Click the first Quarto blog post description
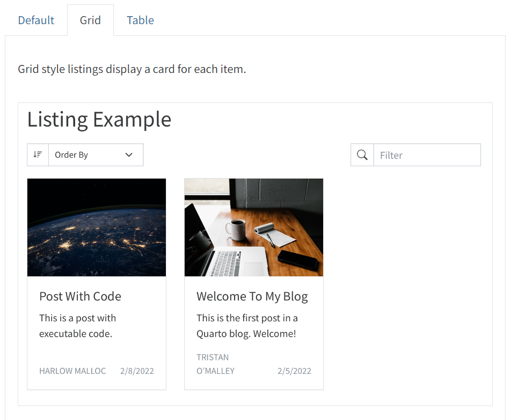This screenshot has width=511, height=420. [247, 326]
